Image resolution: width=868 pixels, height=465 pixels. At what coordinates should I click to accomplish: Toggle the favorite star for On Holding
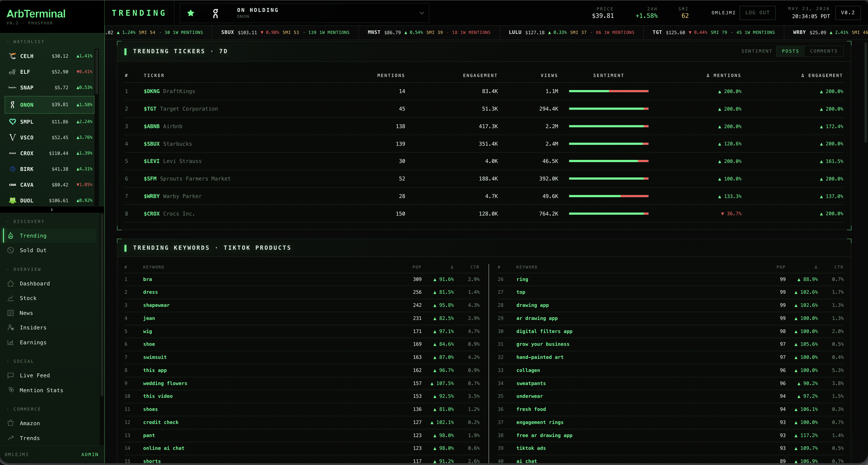tap(191, 13)
